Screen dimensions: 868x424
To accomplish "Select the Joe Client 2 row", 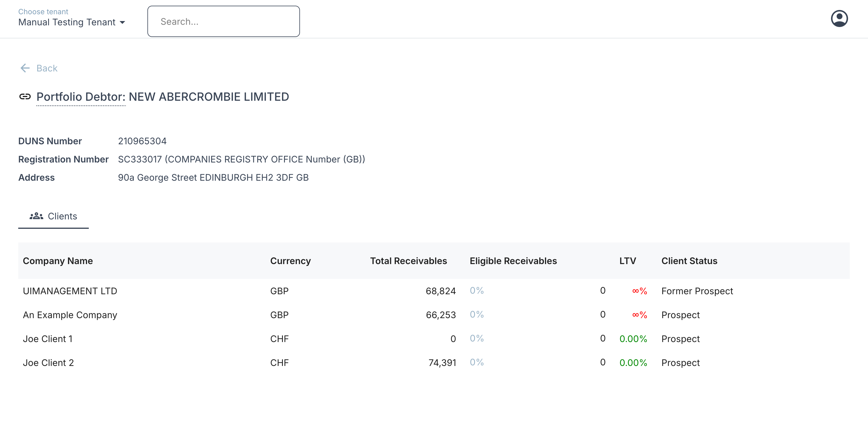I will (x=48, y=363).
